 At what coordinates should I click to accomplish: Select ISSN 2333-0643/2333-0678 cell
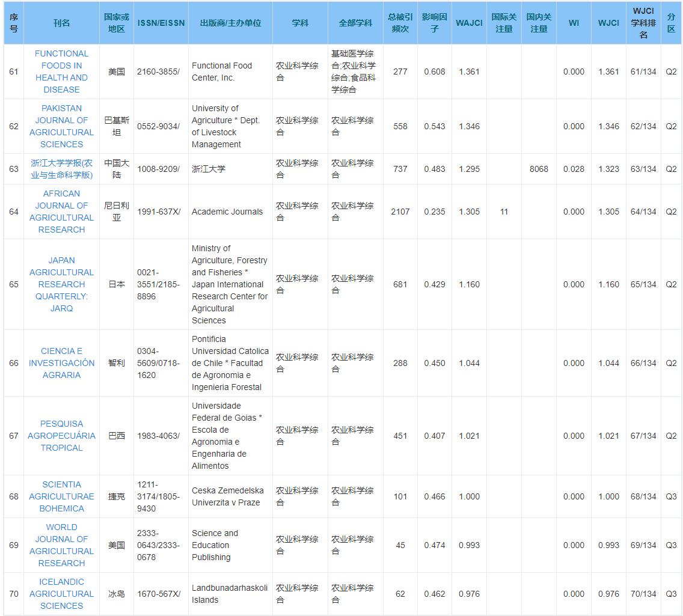(161, 545)
